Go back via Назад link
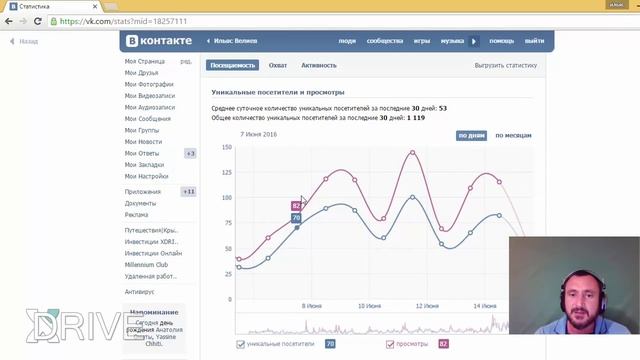The height and width of the screenshot is (360, 640). (24, 41)
